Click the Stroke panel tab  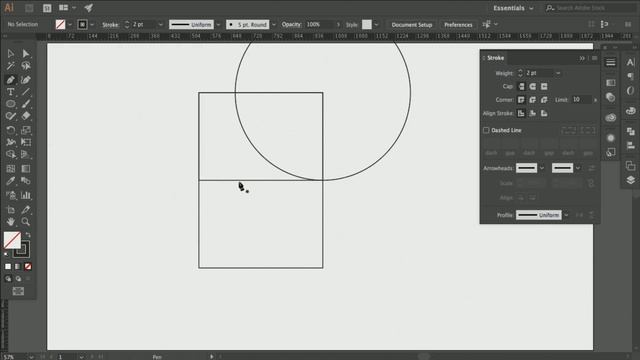point(496,58)
